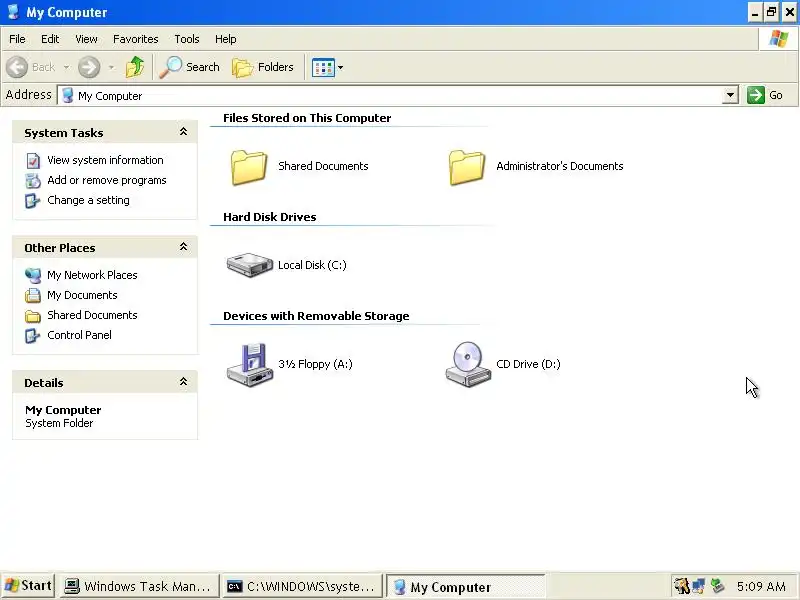This screenshot has width=800, height=600.
Task: Collapse the Other Places panel
Action: [183, 247]
